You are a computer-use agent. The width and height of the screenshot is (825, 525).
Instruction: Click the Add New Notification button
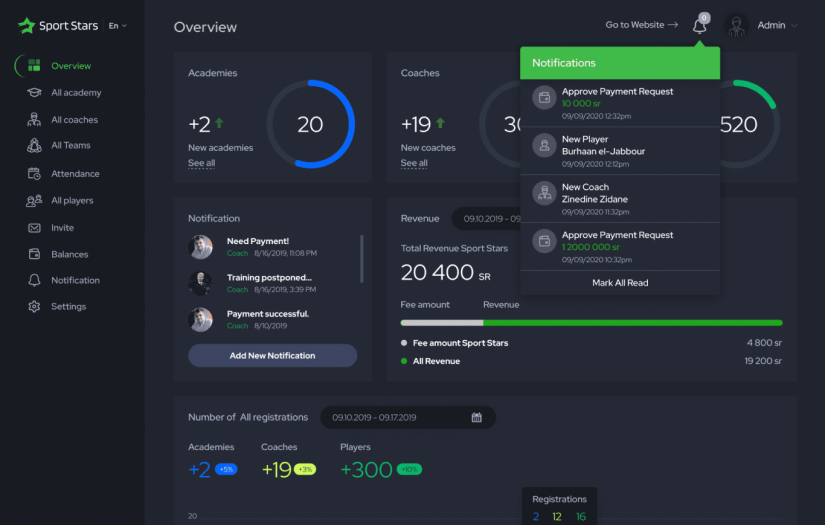(273, 356)
